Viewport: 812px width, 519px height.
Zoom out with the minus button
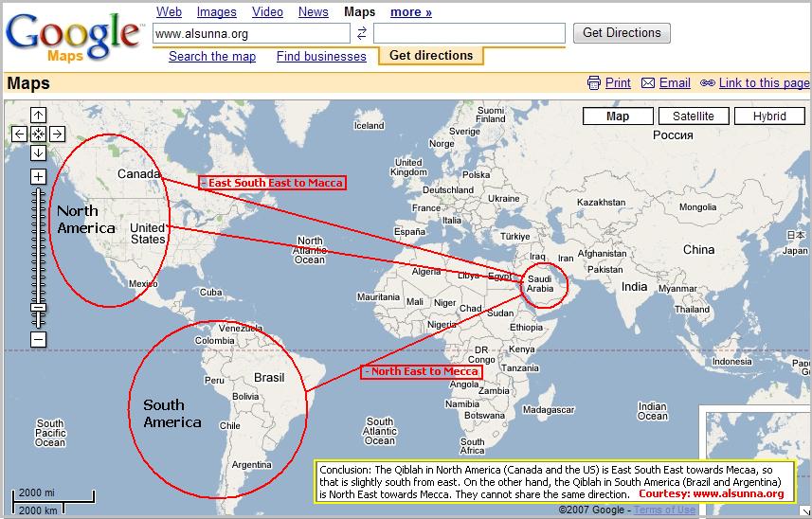coord(38,339)
